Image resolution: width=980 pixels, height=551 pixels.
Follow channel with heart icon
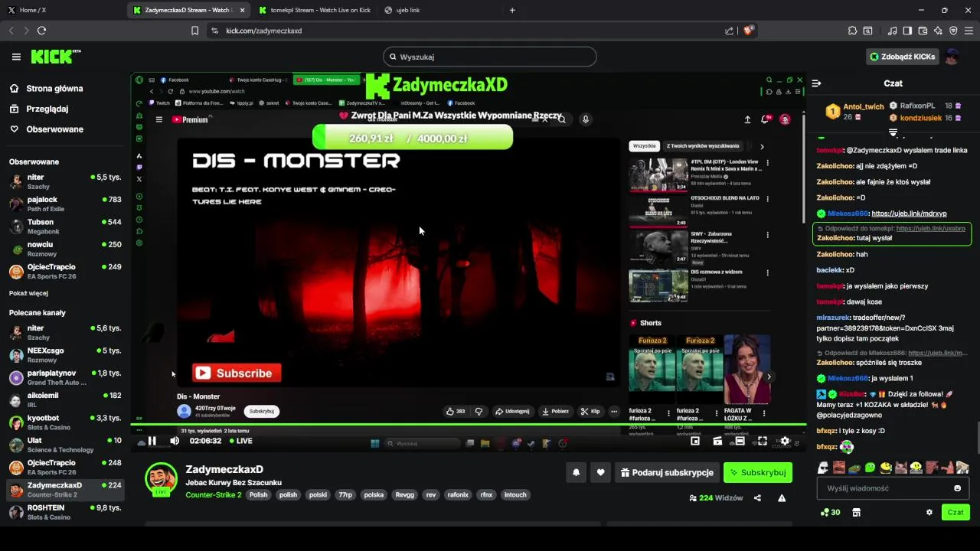tap(600, 473)
